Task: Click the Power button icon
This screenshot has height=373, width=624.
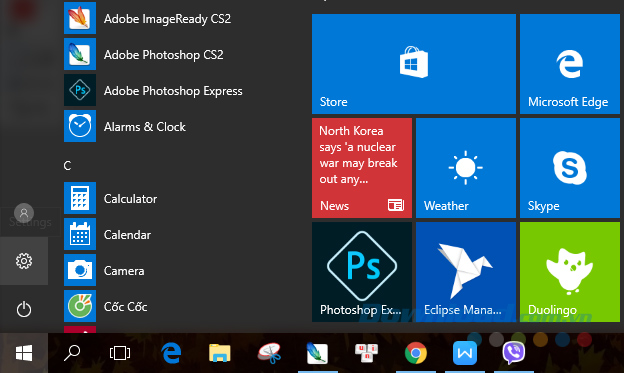Action: pos(24,309)
